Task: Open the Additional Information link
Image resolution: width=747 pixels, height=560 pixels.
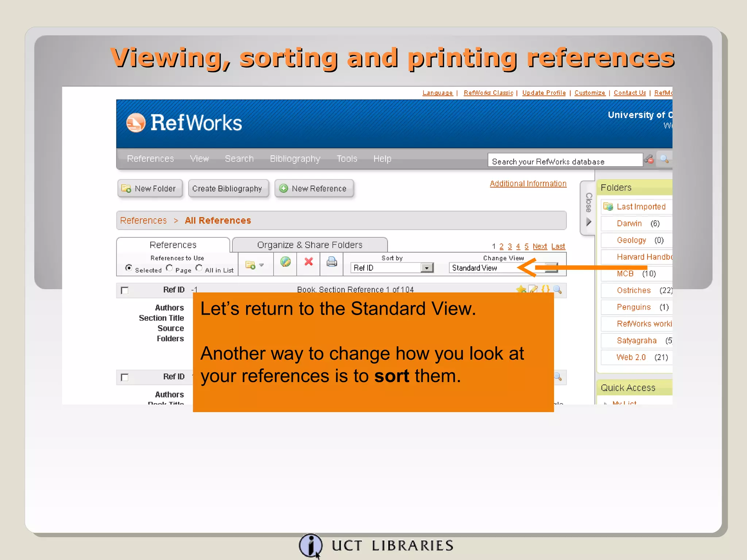Action: (528, 184)
